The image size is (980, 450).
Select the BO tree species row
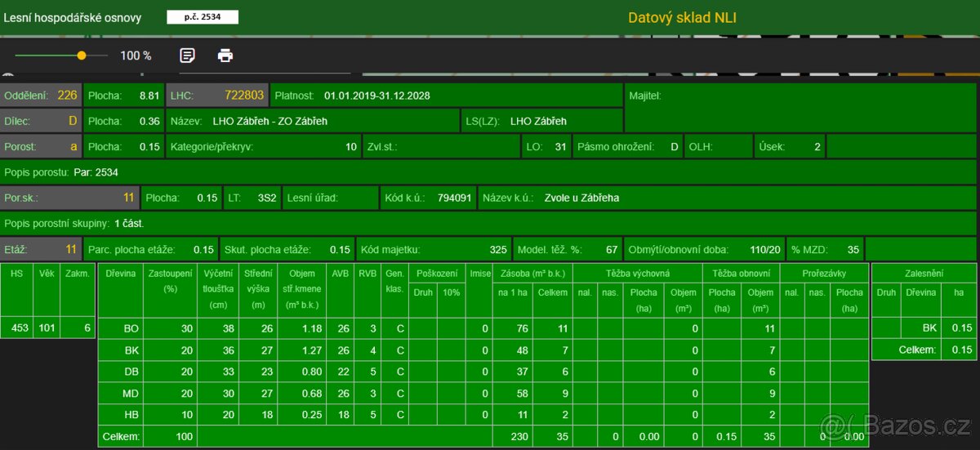click(131, 329)
